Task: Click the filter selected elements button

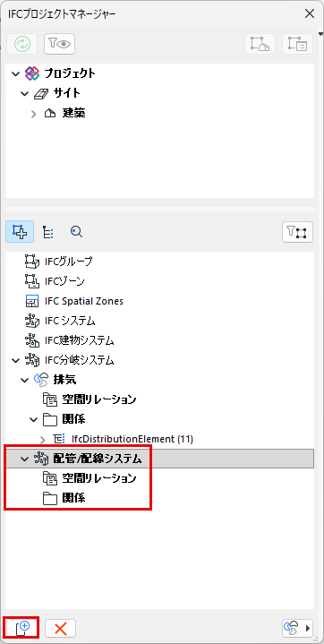Action: 298,232
